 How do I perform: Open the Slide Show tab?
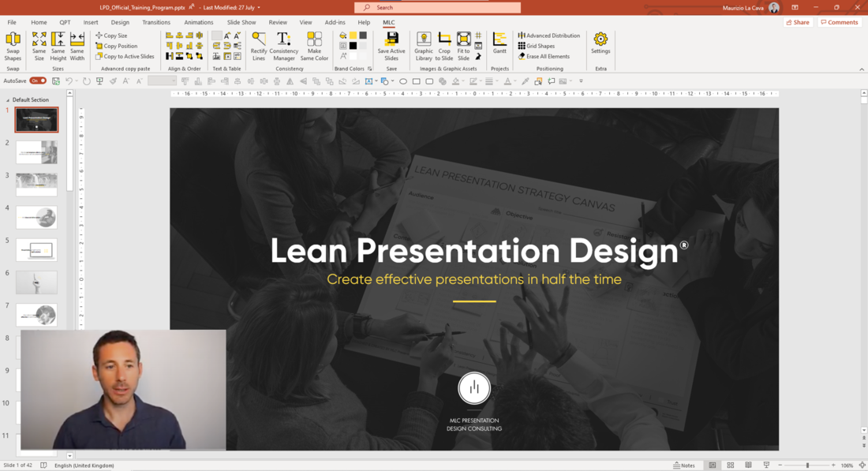[x=241, y=23]
